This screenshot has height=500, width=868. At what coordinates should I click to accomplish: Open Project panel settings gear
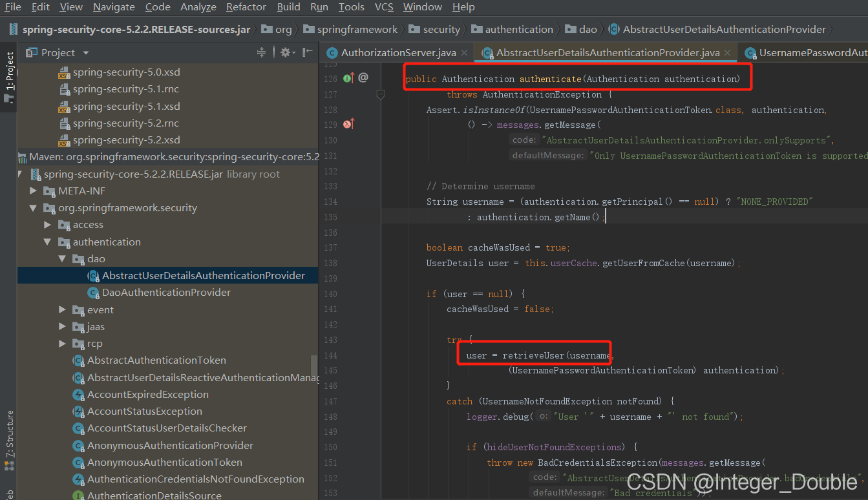point(287,53)
